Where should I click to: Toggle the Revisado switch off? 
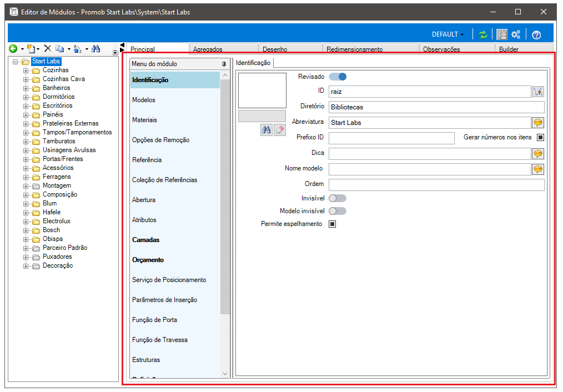pyautogui.click(x=338, y=77)
